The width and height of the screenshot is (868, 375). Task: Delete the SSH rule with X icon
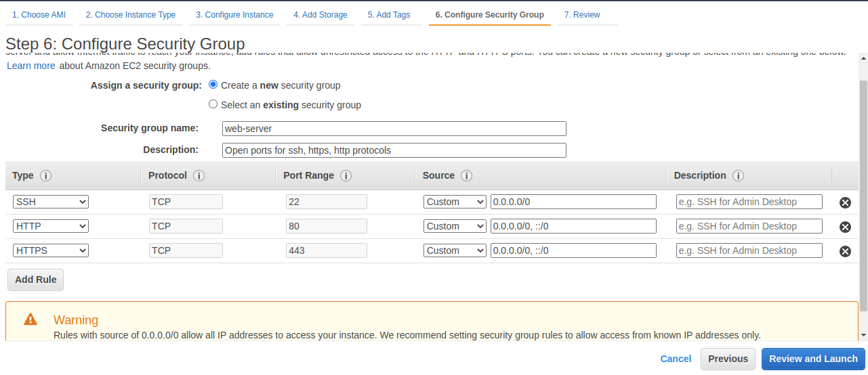[845, 202]
